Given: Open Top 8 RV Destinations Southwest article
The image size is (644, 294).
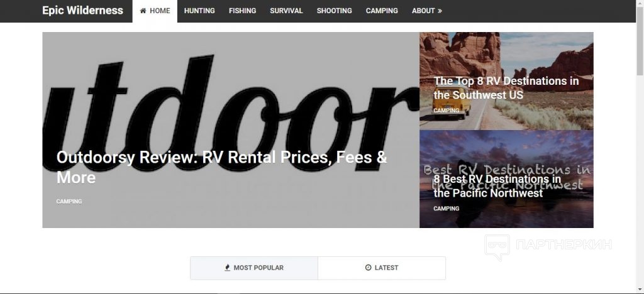Looking at the screenshot, I should (x=506, y=88).
